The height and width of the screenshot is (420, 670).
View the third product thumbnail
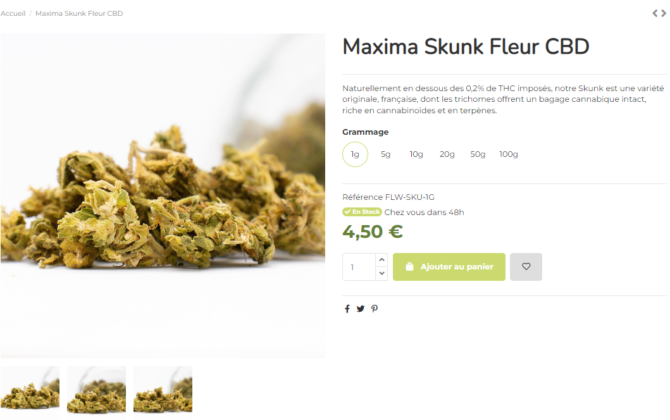tap(163, 389)
